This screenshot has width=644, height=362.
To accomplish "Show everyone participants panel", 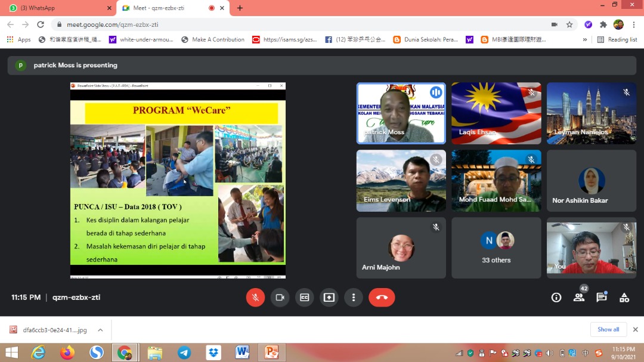I will (579, 298).
